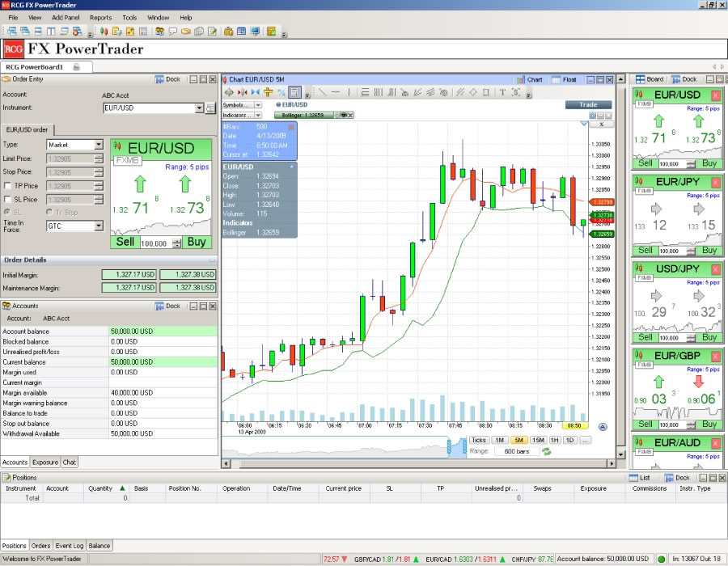
Task: Click Sell on the EUR/GBP board tile
Action: pos(645,424)
